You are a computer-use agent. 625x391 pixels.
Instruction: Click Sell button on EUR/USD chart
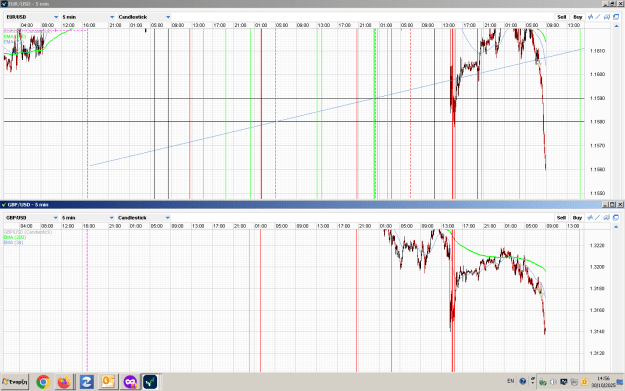[562, 17]
